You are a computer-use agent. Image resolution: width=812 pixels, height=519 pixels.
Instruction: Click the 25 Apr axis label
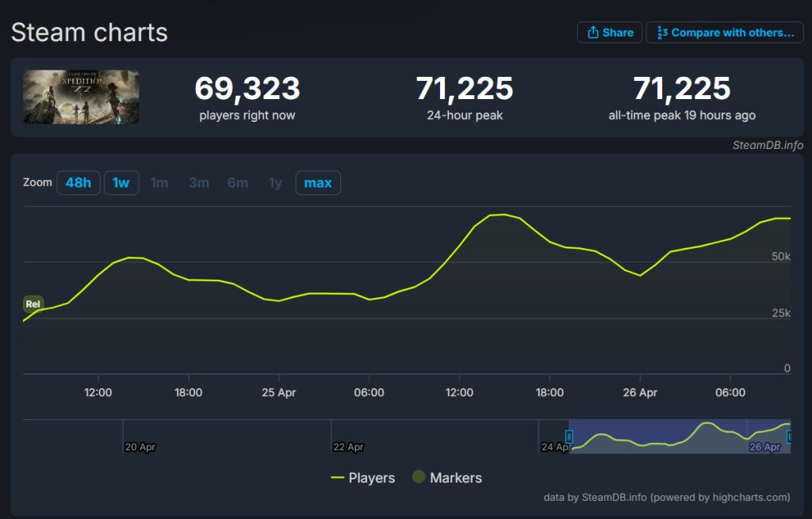point(278,392)
